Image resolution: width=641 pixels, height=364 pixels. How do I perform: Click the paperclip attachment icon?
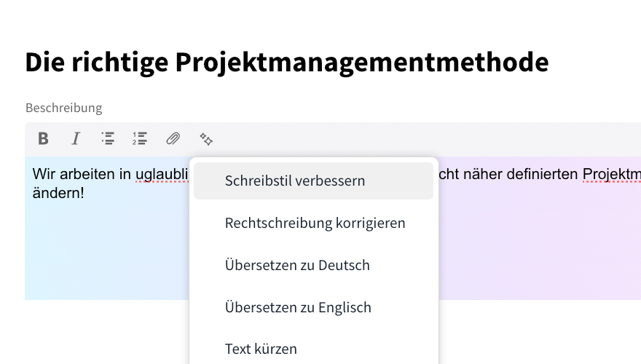(x=173, y=138)
